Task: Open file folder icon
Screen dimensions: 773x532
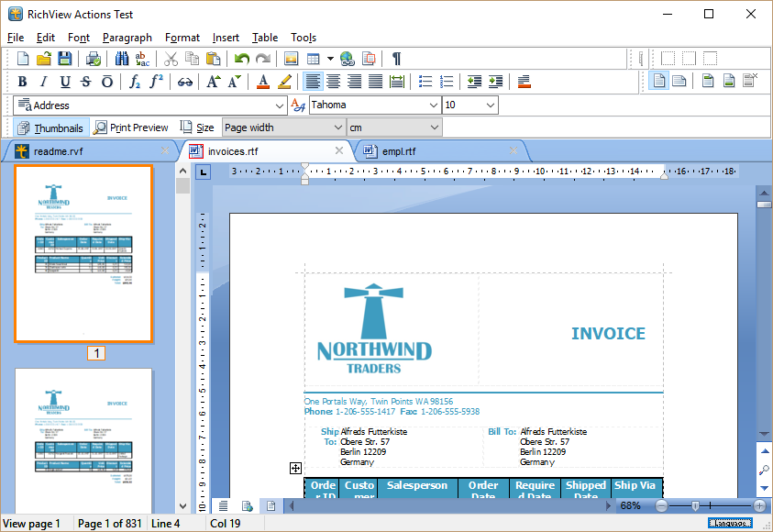Action: pos(44,59)
